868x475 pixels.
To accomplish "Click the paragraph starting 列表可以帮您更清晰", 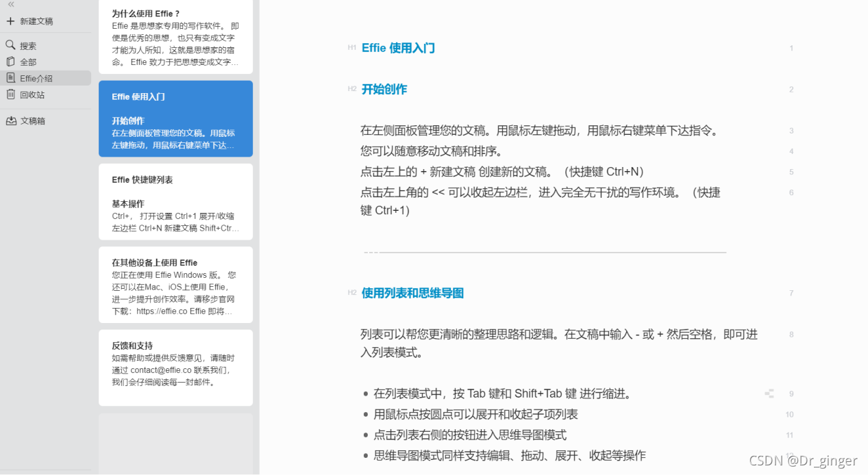I will tap(559, 344).
